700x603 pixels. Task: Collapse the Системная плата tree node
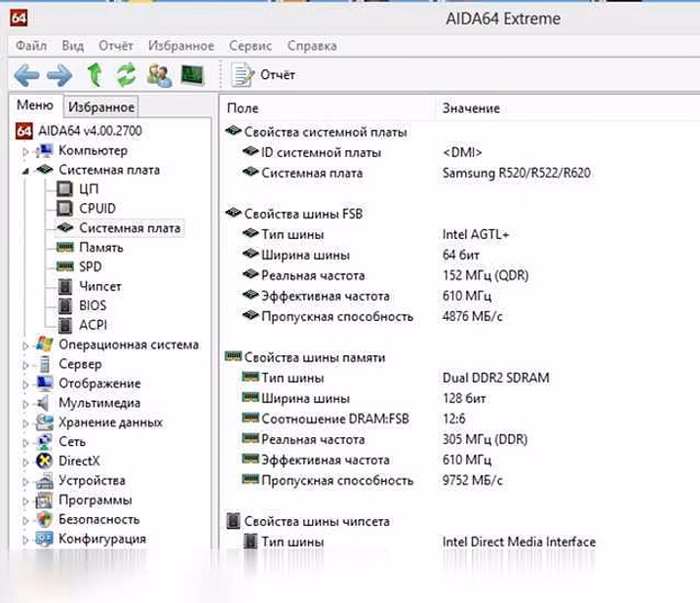(25, 171)
